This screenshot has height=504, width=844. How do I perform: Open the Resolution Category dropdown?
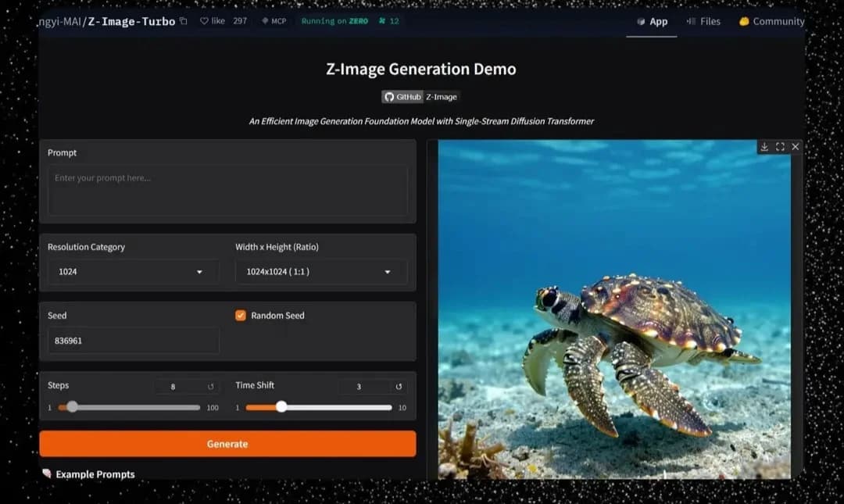click(x=132, y=271)
